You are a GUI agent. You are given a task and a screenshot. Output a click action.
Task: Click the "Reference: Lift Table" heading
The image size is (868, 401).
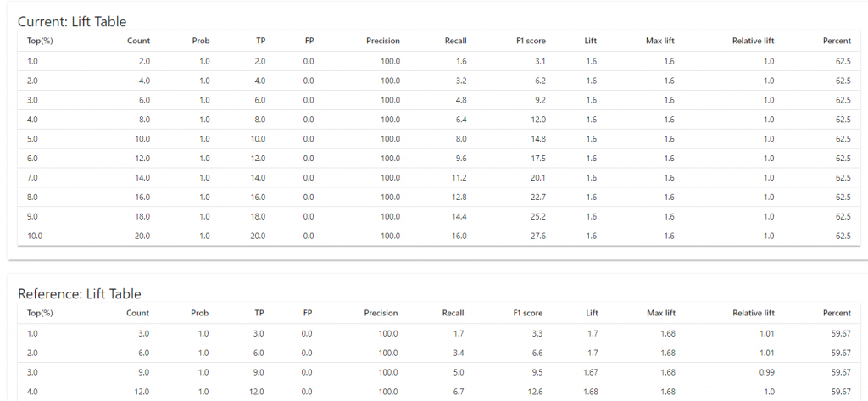tap(80, 294)
